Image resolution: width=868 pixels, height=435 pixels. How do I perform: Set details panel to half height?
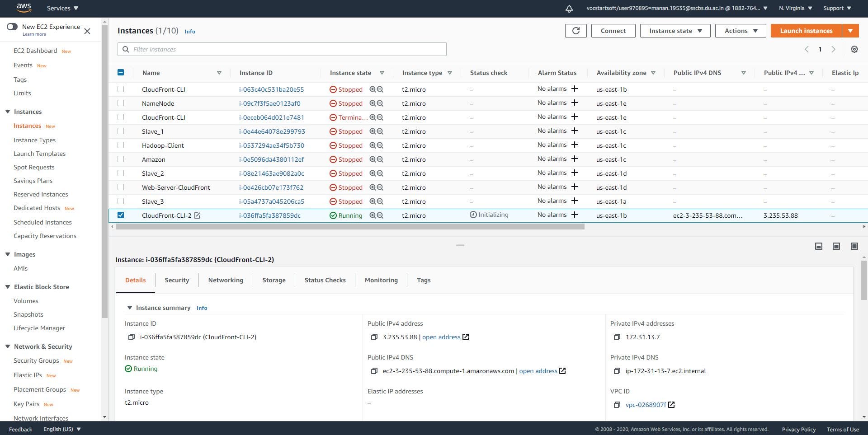coord(836,246)
